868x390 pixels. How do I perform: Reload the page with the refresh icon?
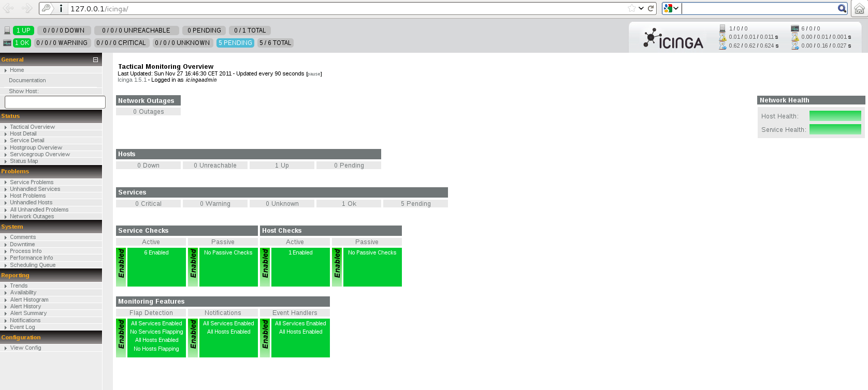click(650, 8)
